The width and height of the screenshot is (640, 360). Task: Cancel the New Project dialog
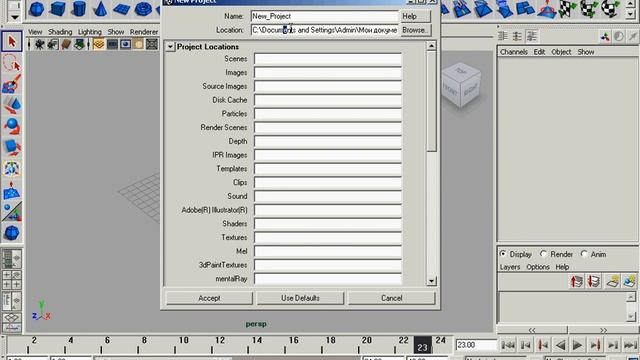392,298
